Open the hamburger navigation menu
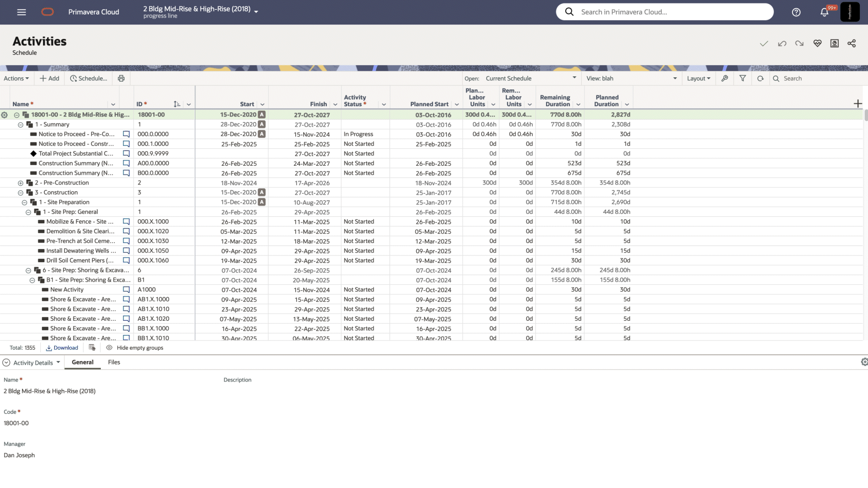 [x=21, y=12]
